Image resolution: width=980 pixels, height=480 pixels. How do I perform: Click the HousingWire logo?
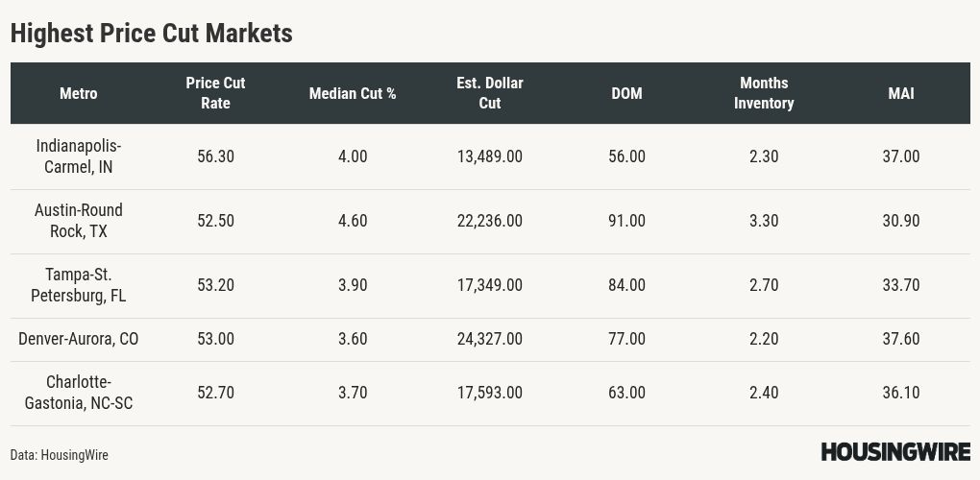894,452
